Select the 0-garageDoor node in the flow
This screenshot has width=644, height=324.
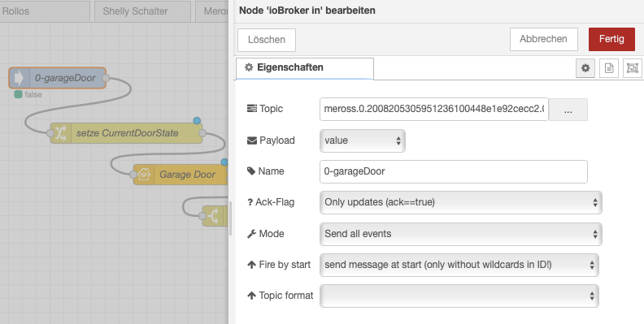coord(58,78)
